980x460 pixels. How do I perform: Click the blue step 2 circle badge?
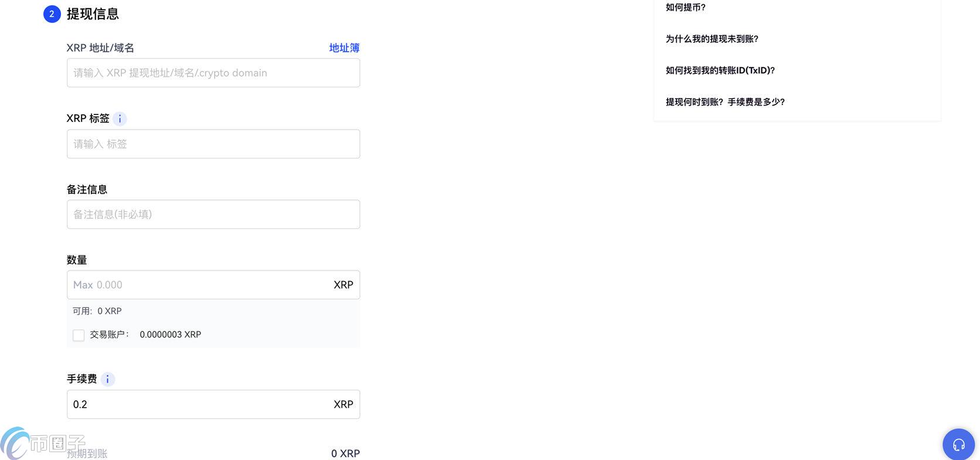click(x=52, y=14)
